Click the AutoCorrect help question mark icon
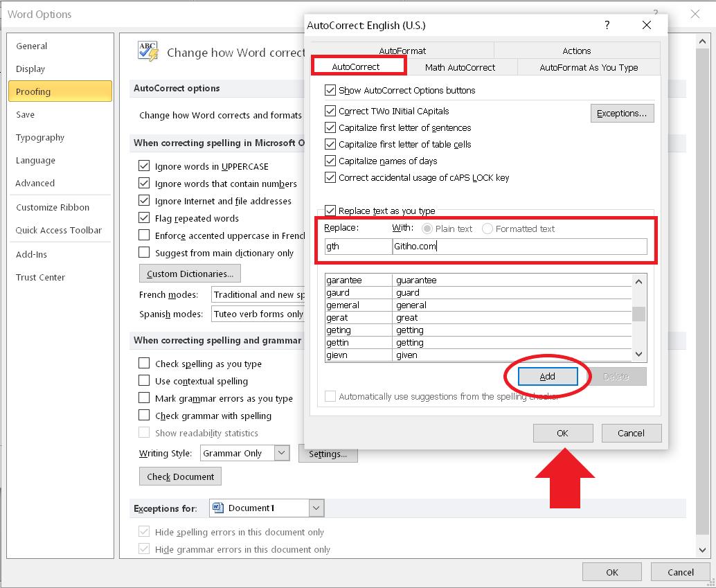 pos(607,25)
